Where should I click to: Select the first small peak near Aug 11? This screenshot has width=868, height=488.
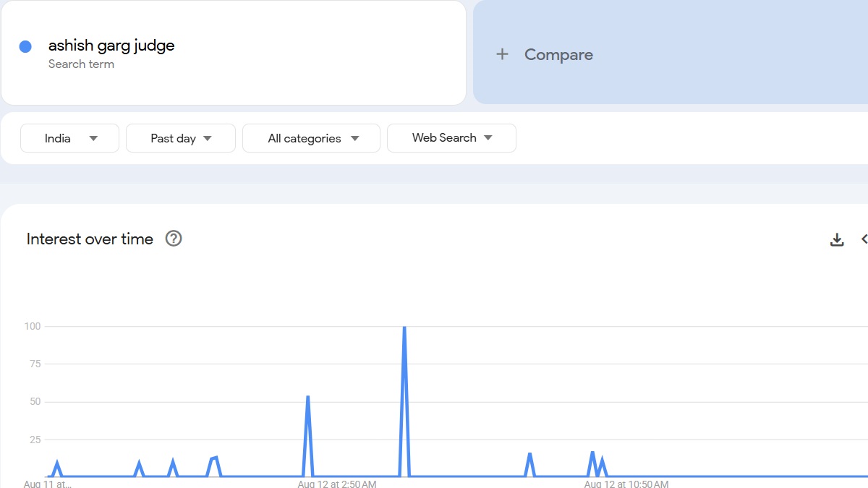point(57,463)
